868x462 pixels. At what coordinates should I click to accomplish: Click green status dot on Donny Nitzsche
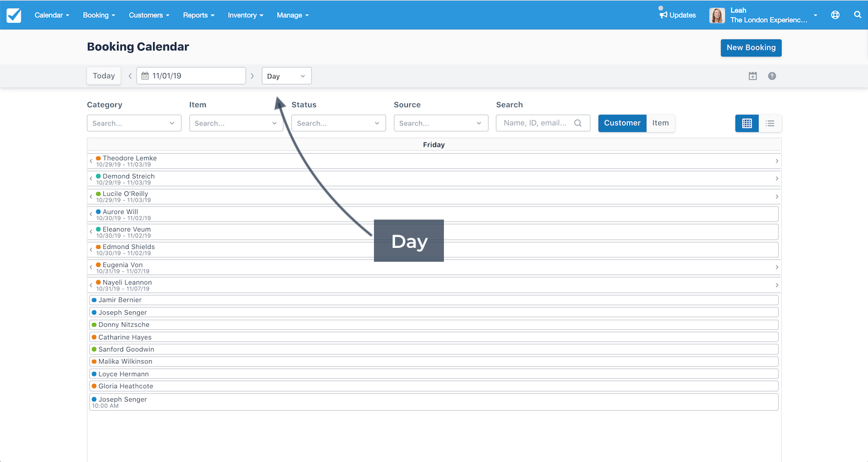pyautogui.click(x=94, y=324)
